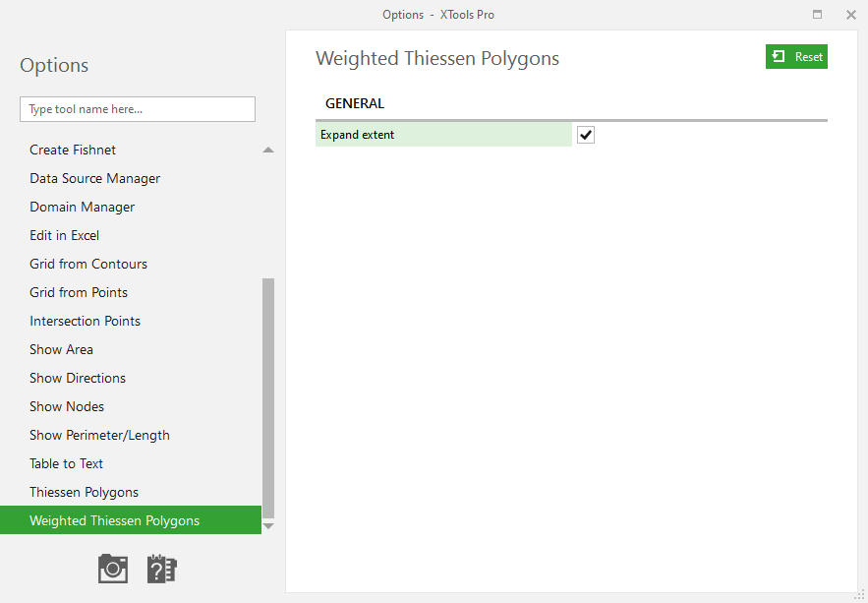Select Grid from Contours item
This screenshot has height=603, width=868.
[x=88, y=264]
